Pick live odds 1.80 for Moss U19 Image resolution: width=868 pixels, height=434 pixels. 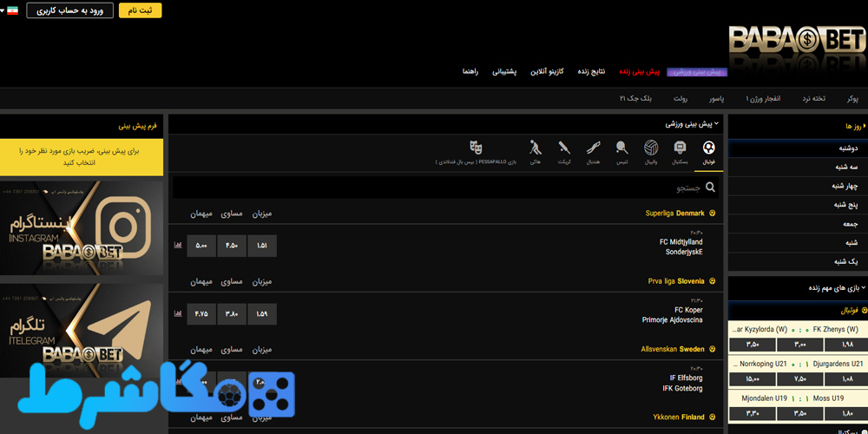tap(845, 413)
